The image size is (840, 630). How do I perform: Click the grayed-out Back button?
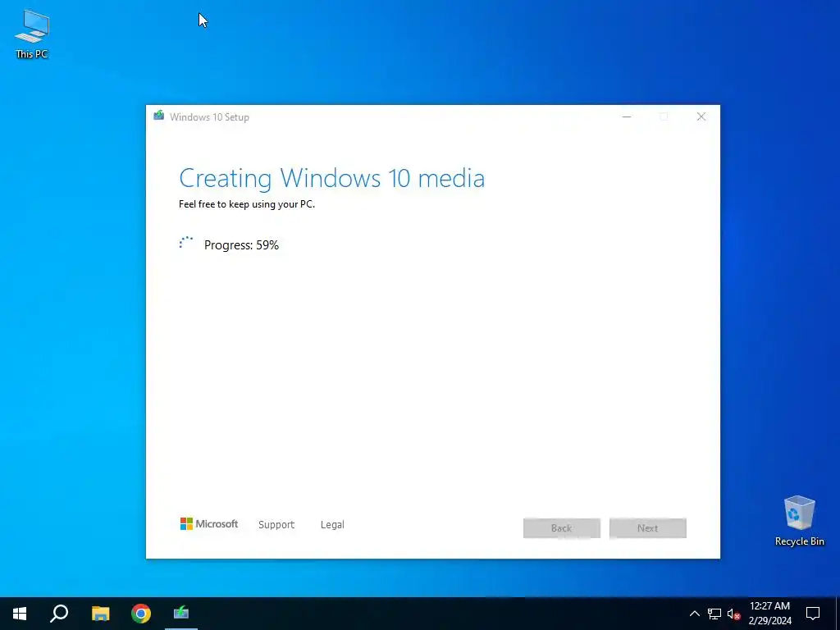pyautogui.click(x=561, y=527)
